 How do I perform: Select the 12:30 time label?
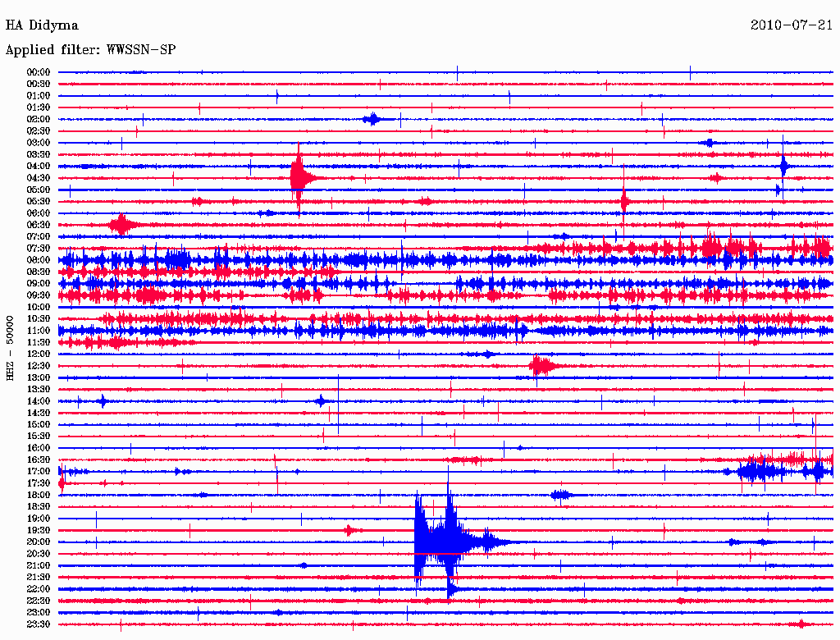pyautogui.click(x=38, y=366)
